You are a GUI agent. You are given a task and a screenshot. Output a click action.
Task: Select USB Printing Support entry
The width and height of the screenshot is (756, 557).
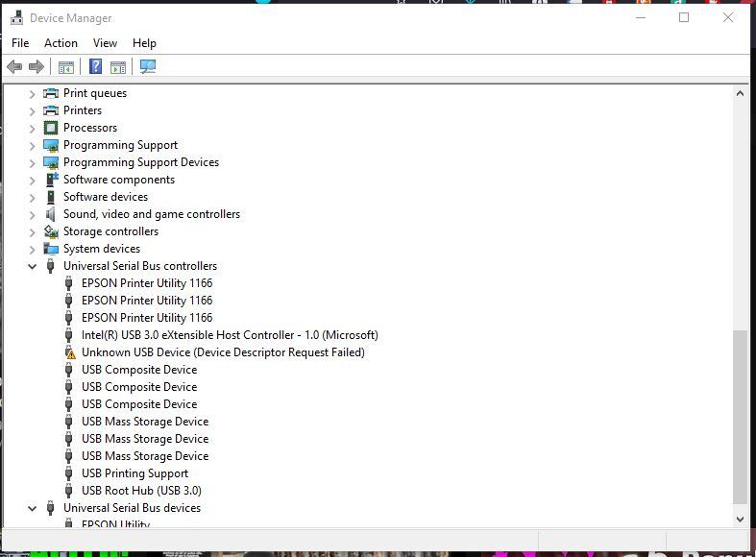135,473
